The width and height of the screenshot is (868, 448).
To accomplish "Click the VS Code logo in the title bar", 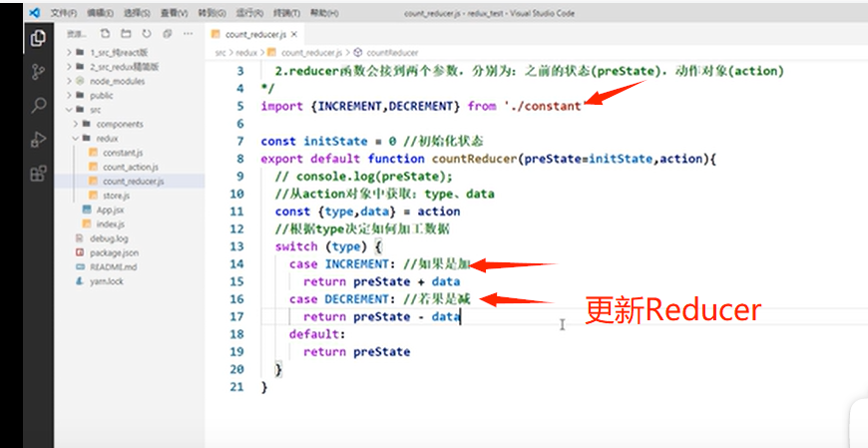I will [x=35, y=13].
